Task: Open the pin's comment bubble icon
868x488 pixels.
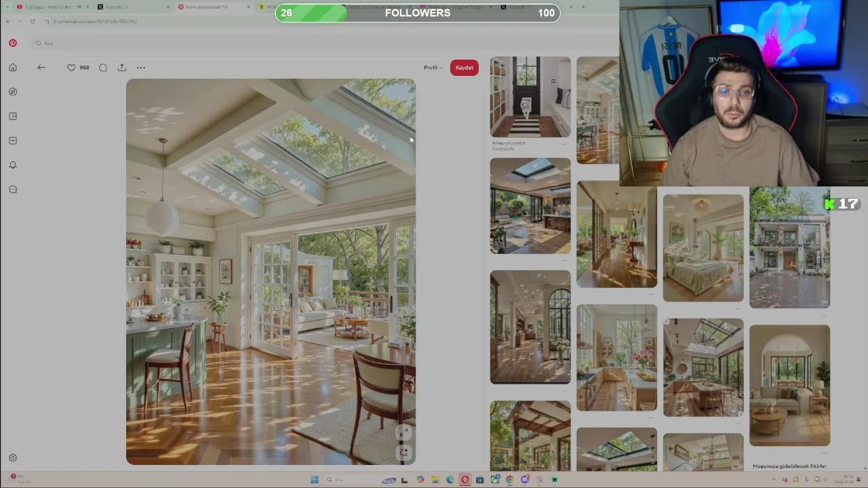Action: pyautogui.click(x=103, y=67)
